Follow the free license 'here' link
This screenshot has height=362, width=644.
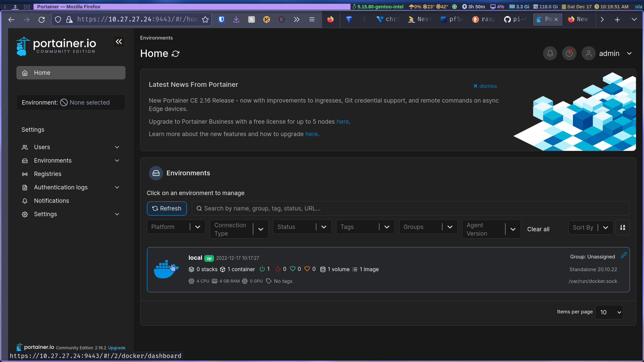pos(342,122)
